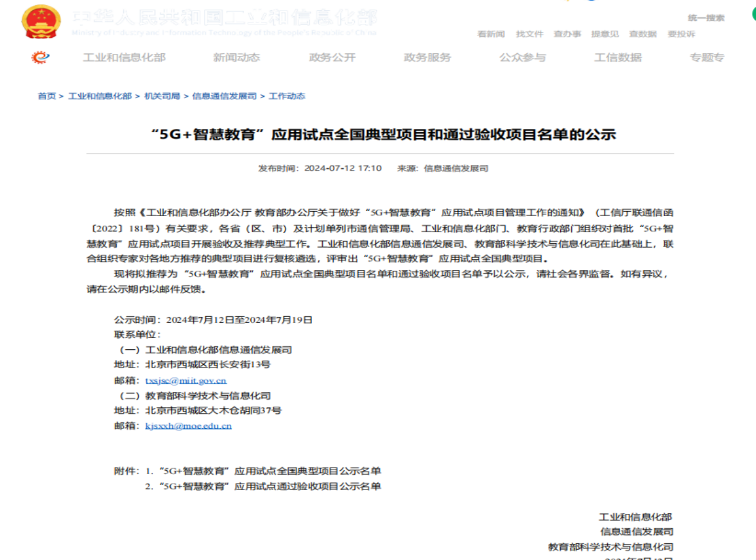Go to 首页 in breadcrumb
This screenshot has width=756, height=560.
46,96
